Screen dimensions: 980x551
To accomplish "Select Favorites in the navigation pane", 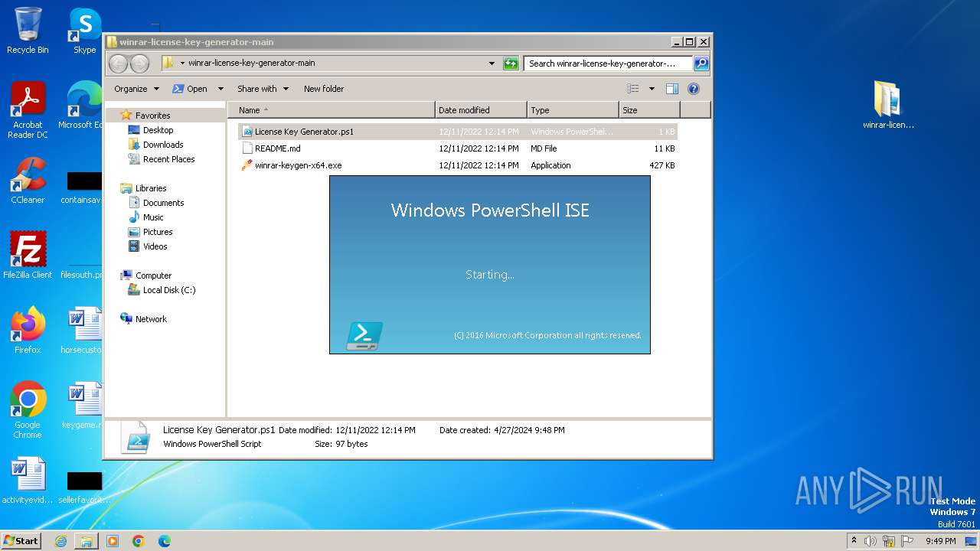I will (x=152, y=116).
